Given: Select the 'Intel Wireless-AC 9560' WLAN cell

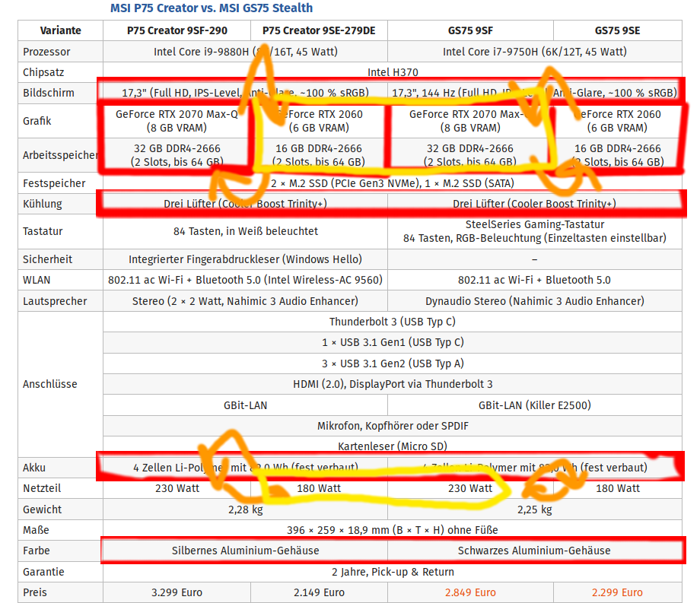Looking at the screenshot, I should pyautogui.click(x=245, y=280).
